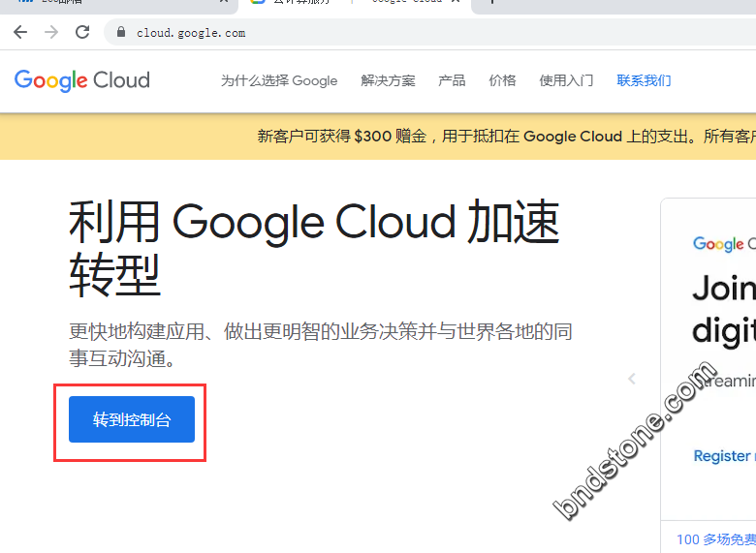Open the 为什么选择 Google menu
The width and height of the screenshot is (756, 553).
pos(279,80)
